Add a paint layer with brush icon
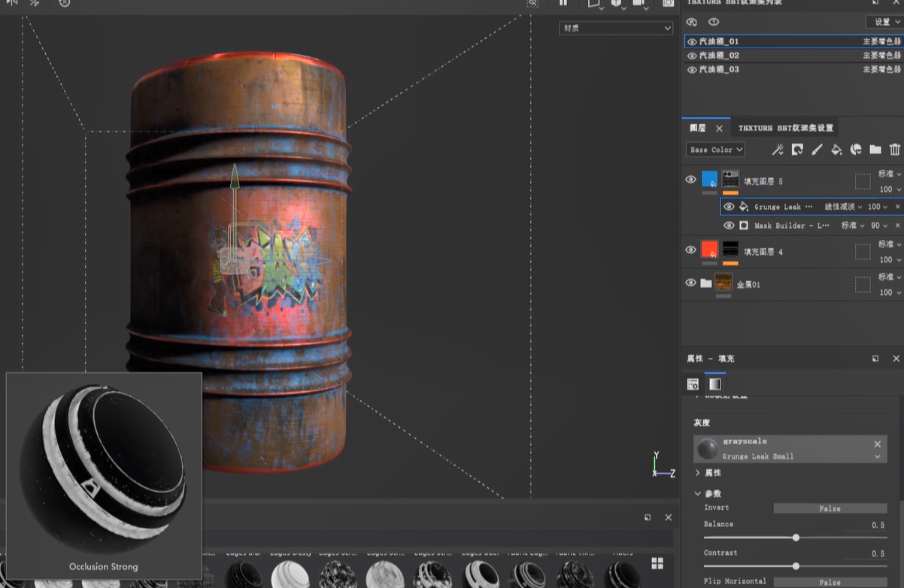The image size is (904, 588). pos(817,150)
